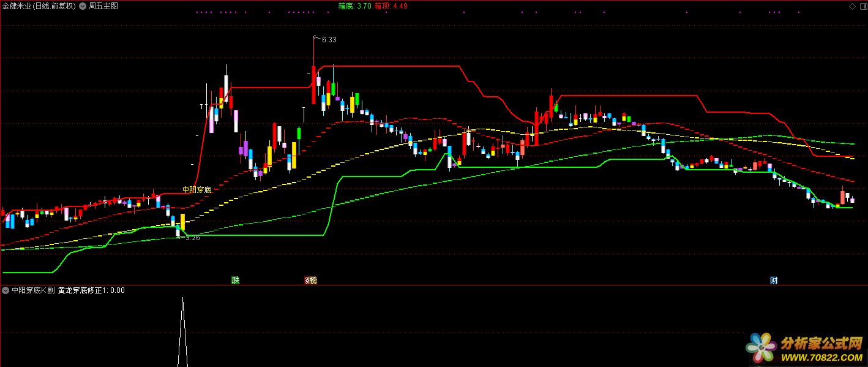The height and width of the screenshot is (367, 868).
Task: Click the 3.26 low price label
Action: point(193,238)
